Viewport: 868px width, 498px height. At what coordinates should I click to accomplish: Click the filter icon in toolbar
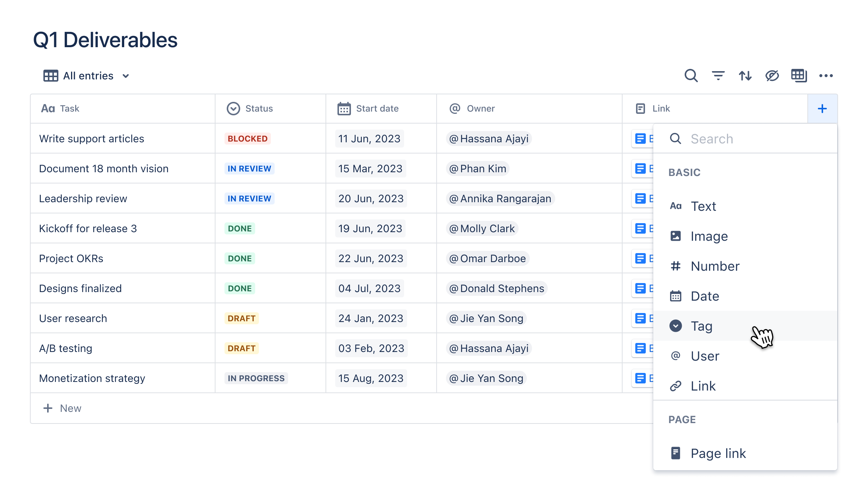718,76
